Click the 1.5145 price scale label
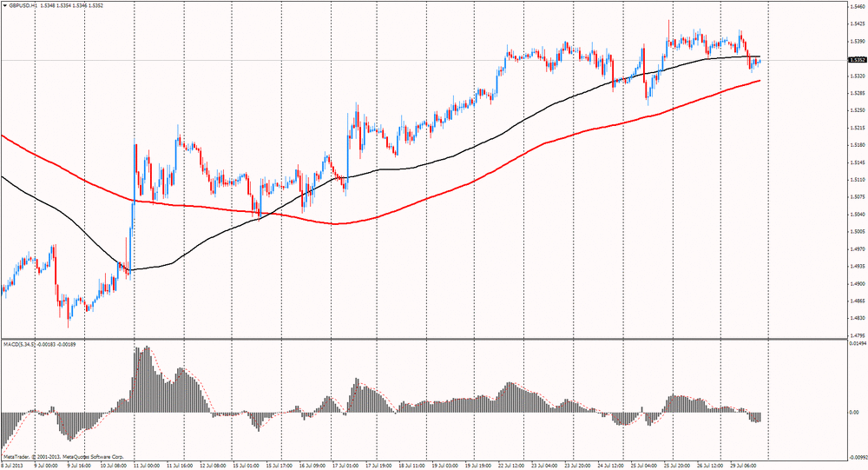Image resolution: width=868 pixels, height=470 pixels. (857, 162)
